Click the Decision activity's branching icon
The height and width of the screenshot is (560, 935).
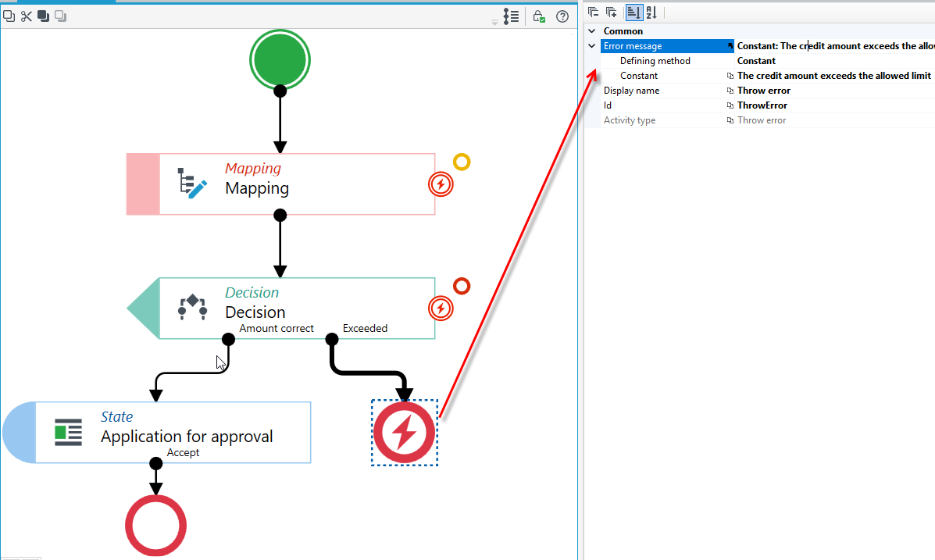(x=192, y=307)
